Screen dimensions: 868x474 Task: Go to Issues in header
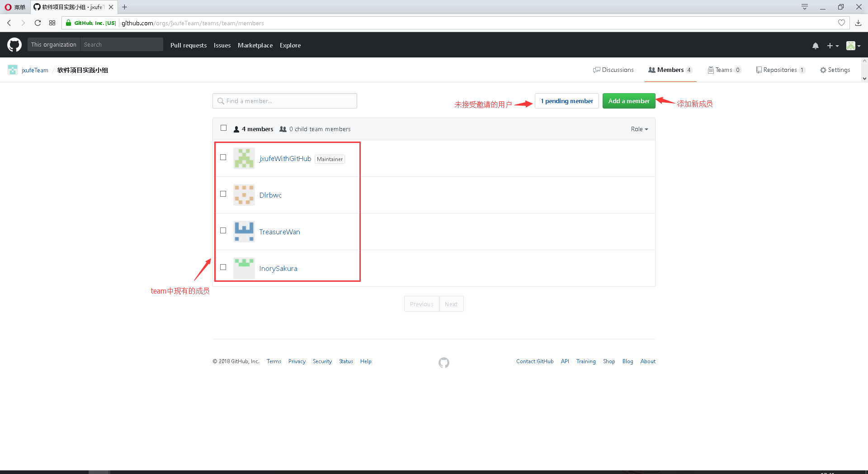click(222, 45)
